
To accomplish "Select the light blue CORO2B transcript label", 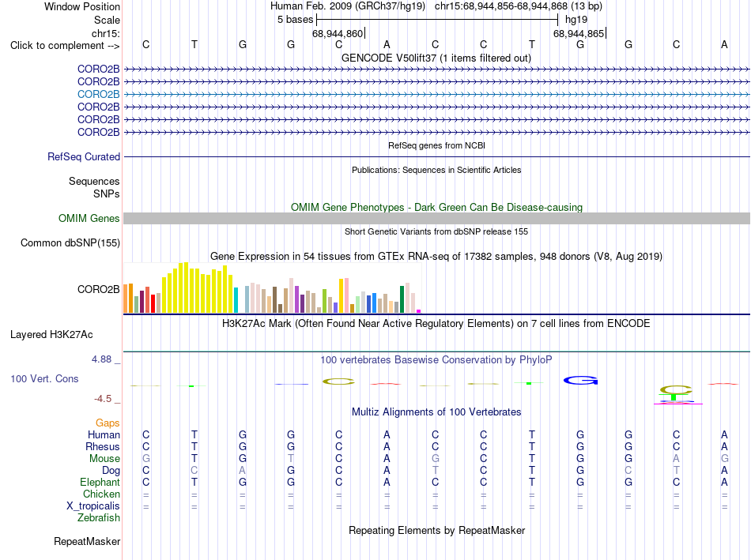I will [x=98, y=94].
